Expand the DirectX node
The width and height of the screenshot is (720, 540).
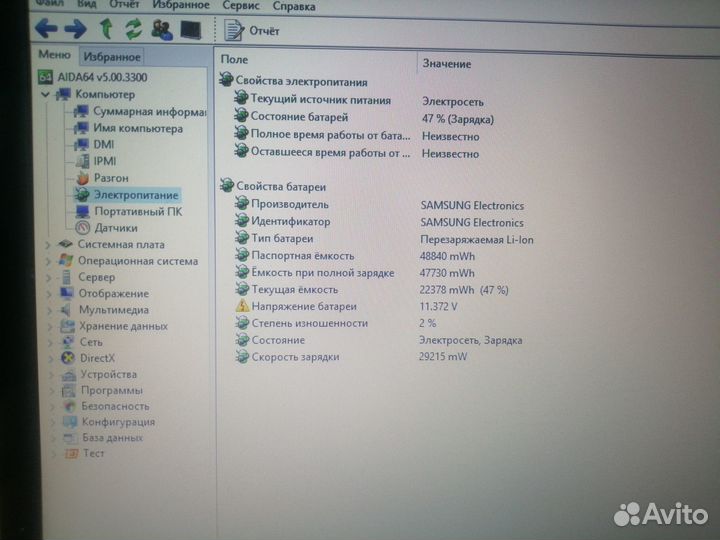coord(51,359)
